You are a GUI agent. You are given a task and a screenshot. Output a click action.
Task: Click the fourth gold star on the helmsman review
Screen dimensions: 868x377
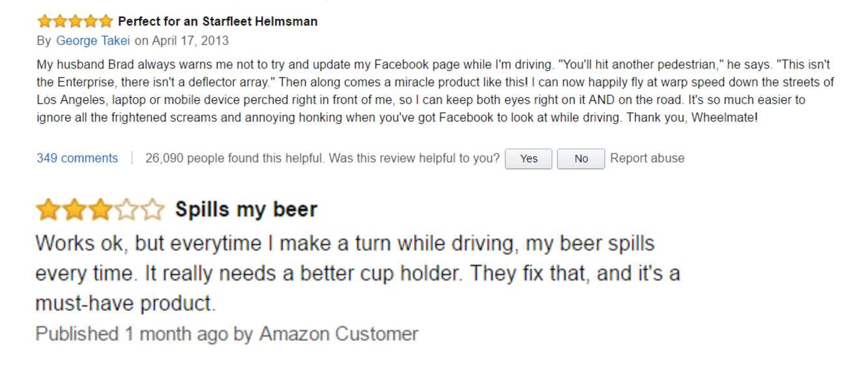(x=91, y=20)
